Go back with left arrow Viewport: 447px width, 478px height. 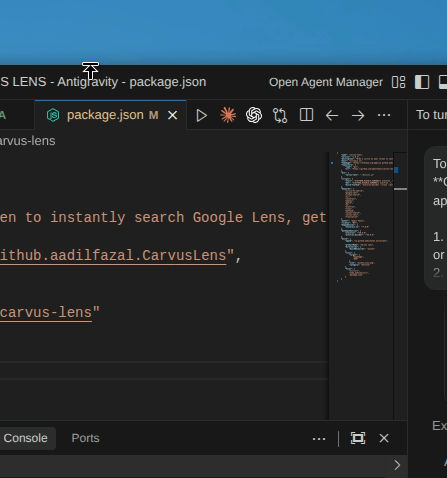[x=332, y=116]
